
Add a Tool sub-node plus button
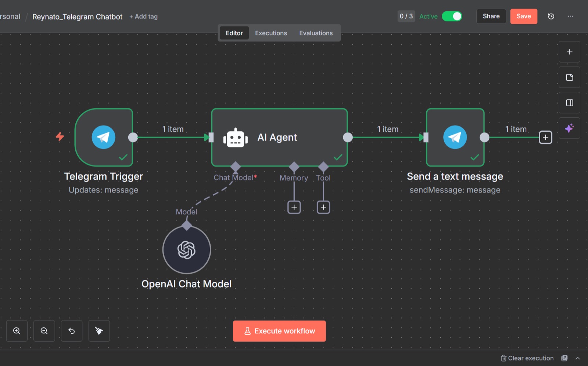click(323, 207)
